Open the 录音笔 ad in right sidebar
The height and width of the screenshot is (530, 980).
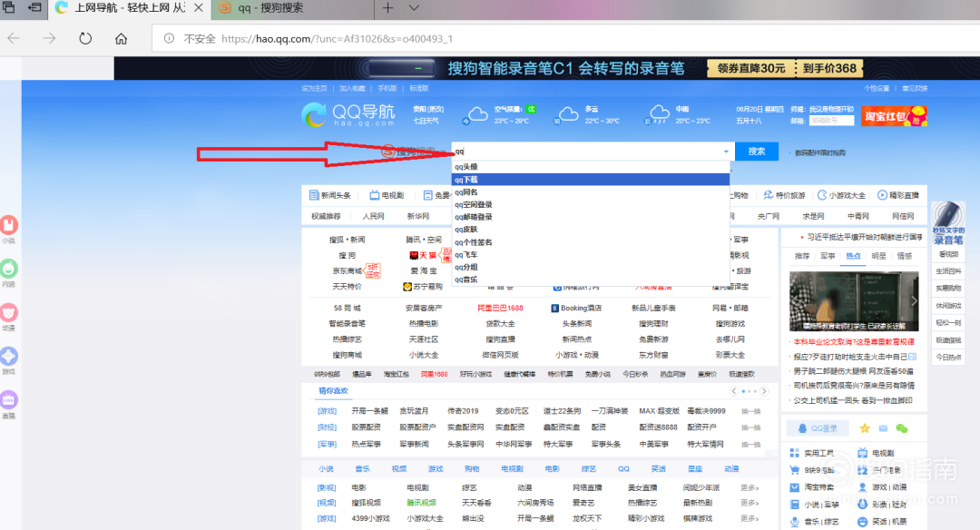click(x=948, y=223)
